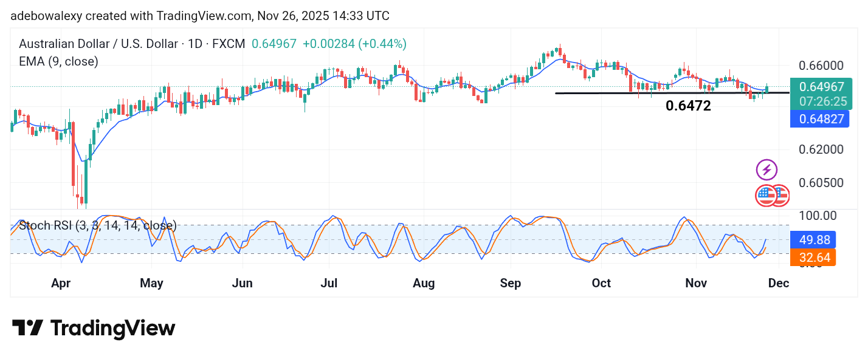
Task: Click the 0.60500 price axis label
Action: pos(821,183)
